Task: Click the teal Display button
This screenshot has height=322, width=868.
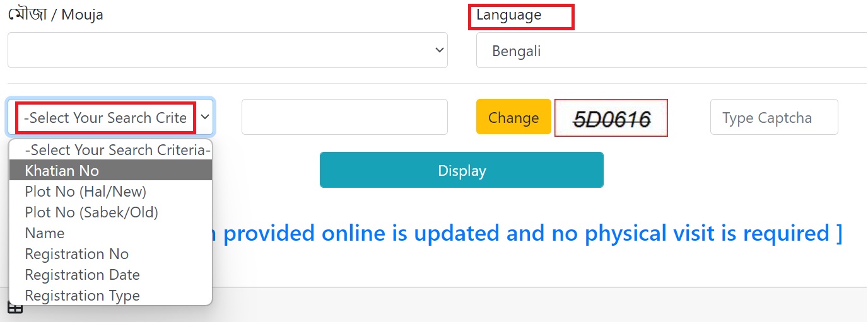Action: click(x=461, y=170)
